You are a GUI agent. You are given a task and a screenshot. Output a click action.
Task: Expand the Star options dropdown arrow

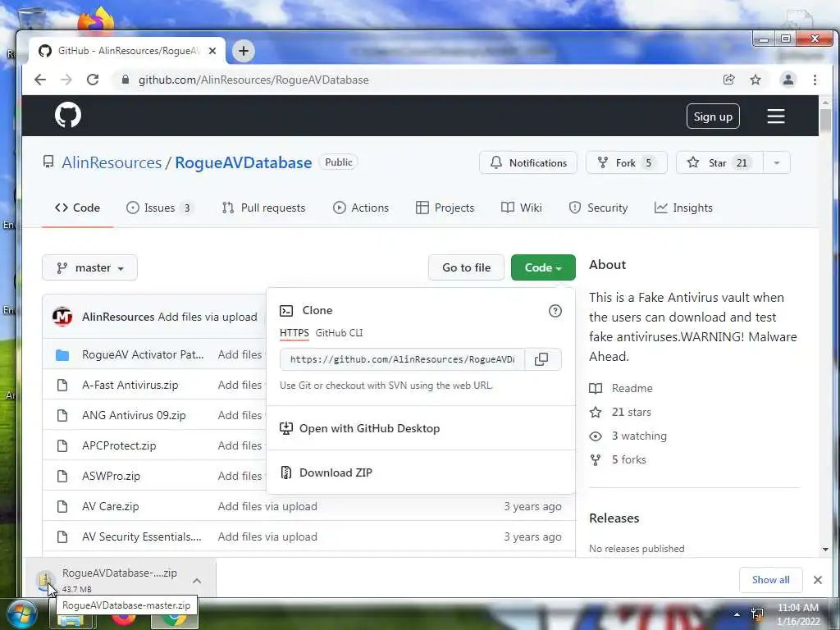coord(776,162)
